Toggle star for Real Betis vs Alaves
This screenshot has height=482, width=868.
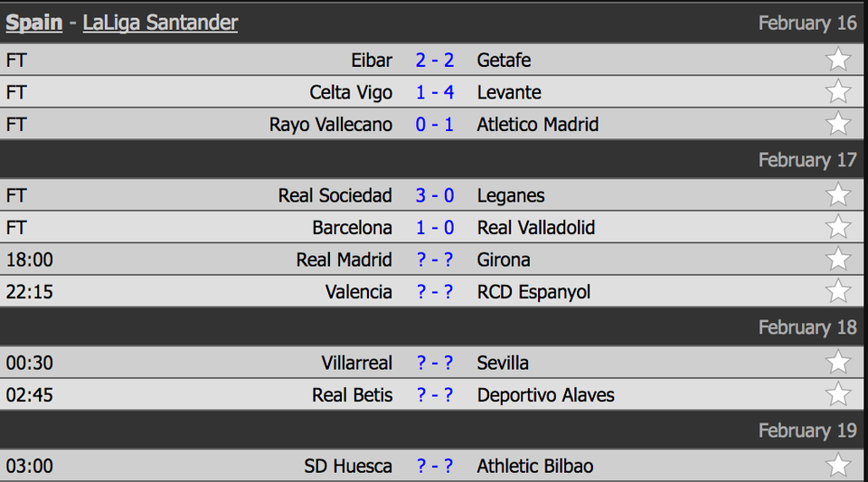pyautogui.click(x=837, y=394)
